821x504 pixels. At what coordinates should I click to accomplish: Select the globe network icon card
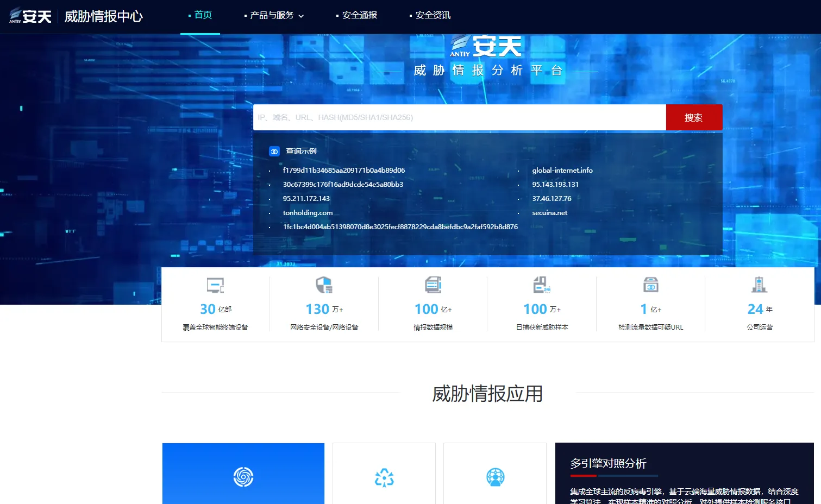pyautogui.click(x=495, y=474)
